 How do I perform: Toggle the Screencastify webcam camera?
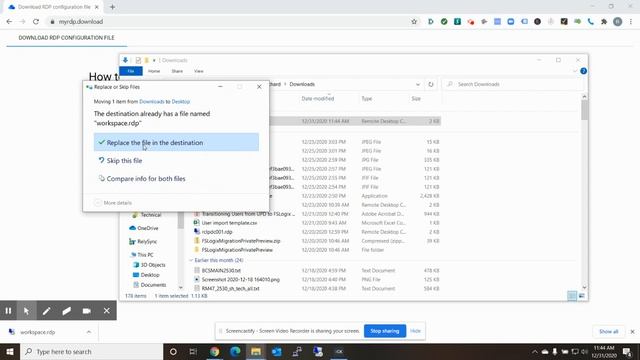tap(87, 311)
